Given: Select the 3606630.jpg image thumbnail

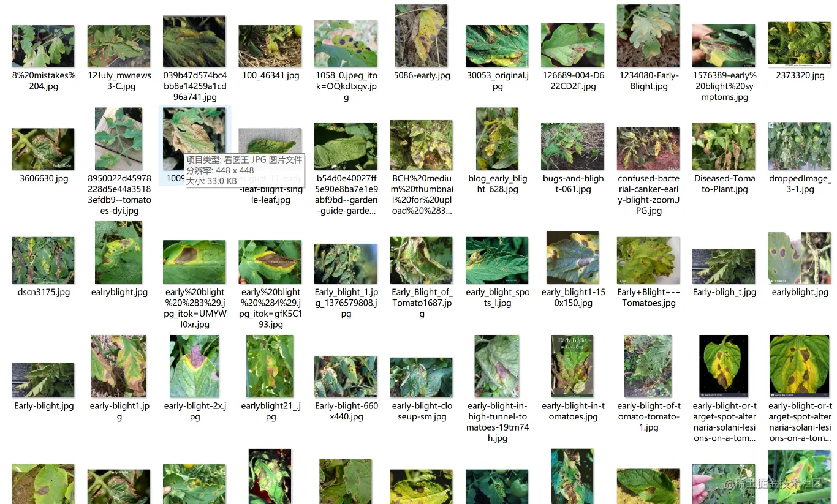Looking at the screenshot, I should (x=43, y=149).
